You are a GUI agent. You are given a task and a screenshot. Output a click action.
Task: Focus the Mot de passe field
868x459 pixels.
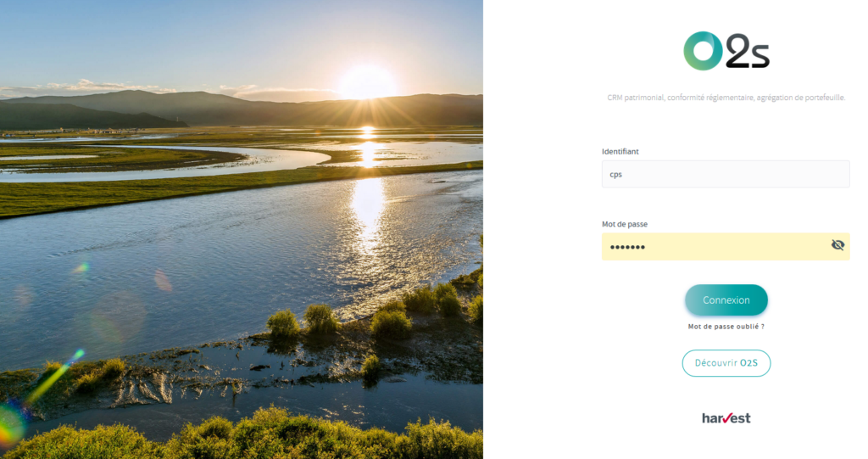pyautogui.click(x=726, y=247)
